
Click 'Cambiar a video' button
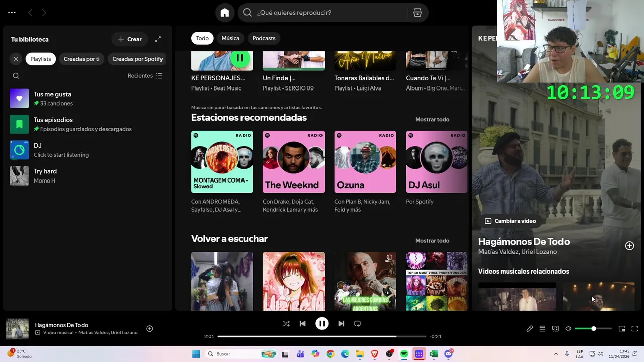pos(510,221)
